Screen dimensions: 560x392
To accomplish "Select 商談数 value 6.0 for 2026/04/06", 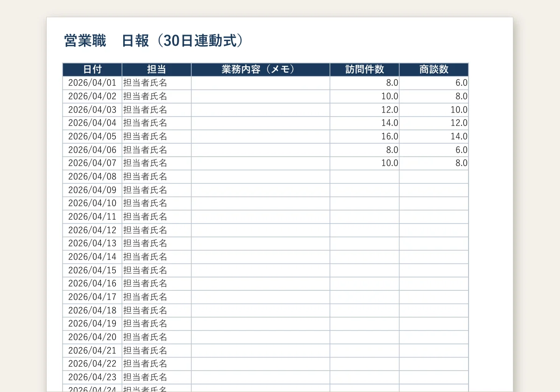I will point(434,150).
